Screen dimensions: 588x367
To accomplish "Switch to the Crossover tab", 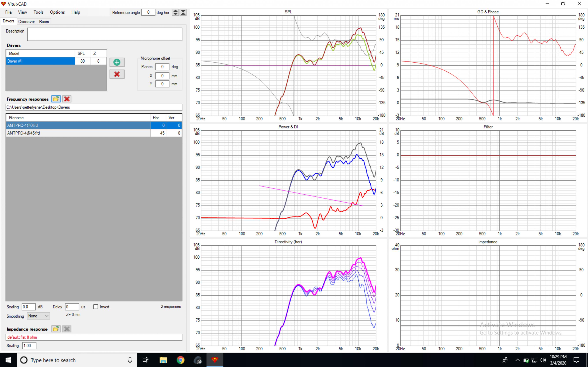I will (x=26, y=22).
